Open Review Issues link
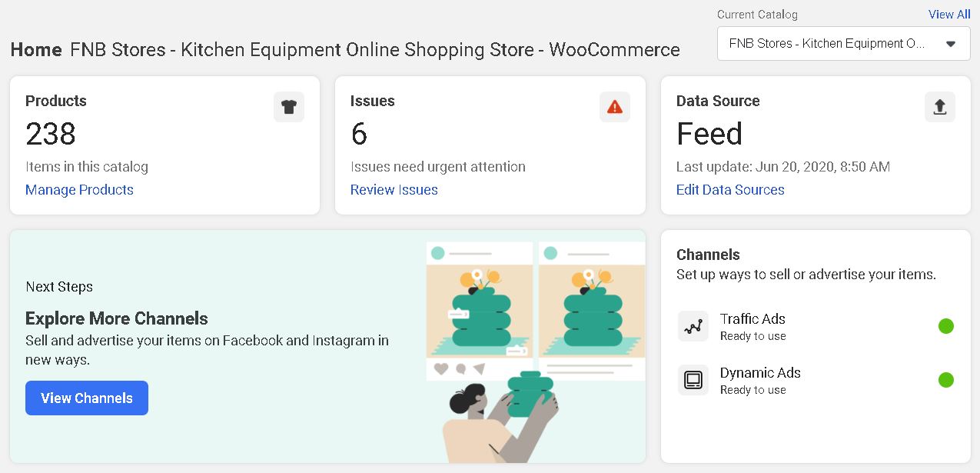The height and width of the screenshot is (473, 980). coord(394,190)
